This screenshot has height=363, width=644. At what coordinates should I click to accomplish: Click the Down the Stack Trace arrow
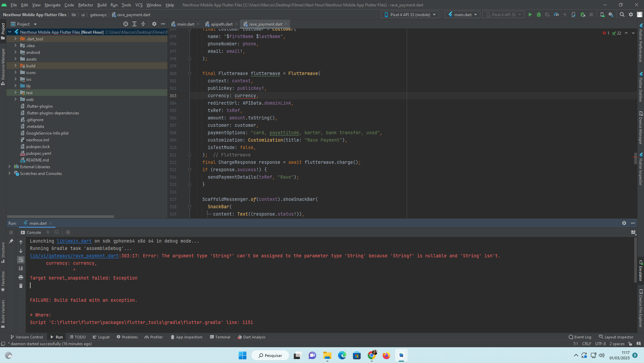click(x=21, y=251)
